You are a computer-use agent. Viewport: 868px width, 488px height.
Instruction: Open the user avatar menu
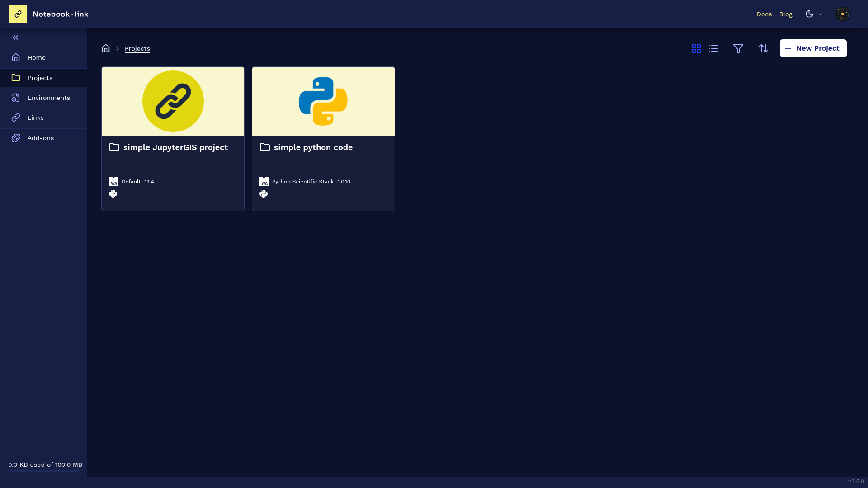click(843, 14)
